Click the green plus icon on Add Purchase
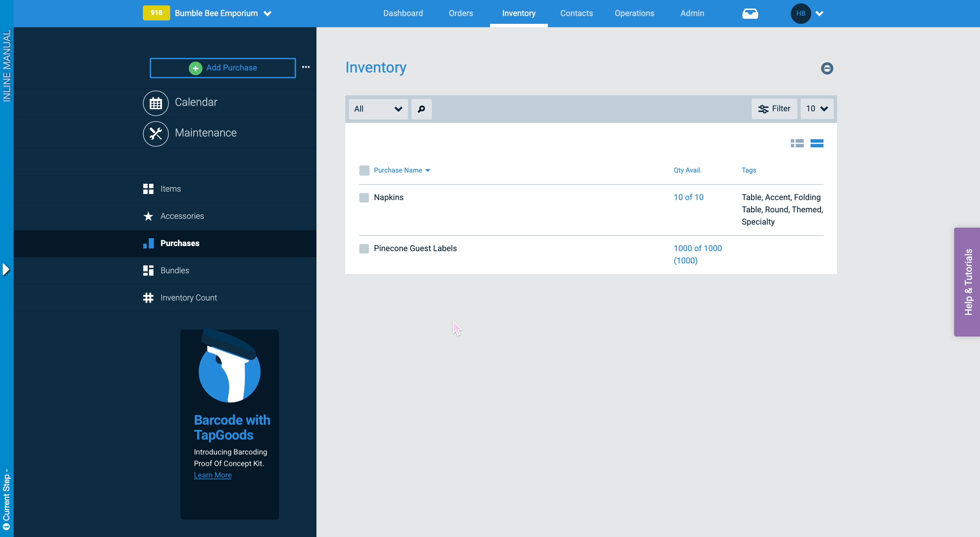 196,68
